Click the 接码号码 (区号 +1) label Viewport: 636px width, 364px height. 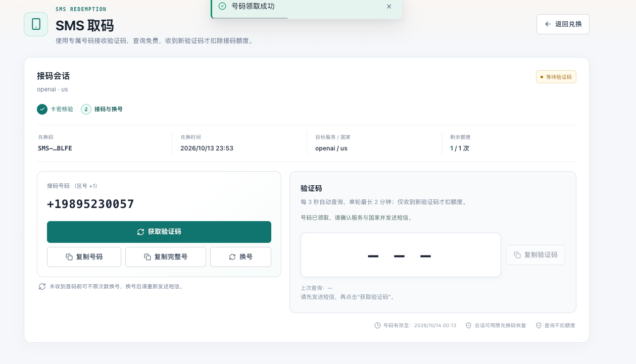[x=72, y=186]
